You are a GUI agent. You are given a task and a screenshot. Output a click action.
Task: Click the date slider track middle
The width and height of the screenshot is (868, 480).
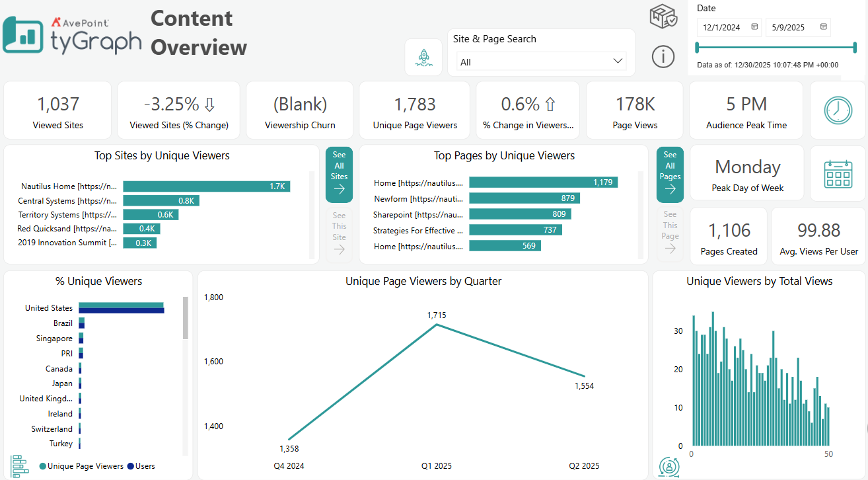(x=776, y=47)
